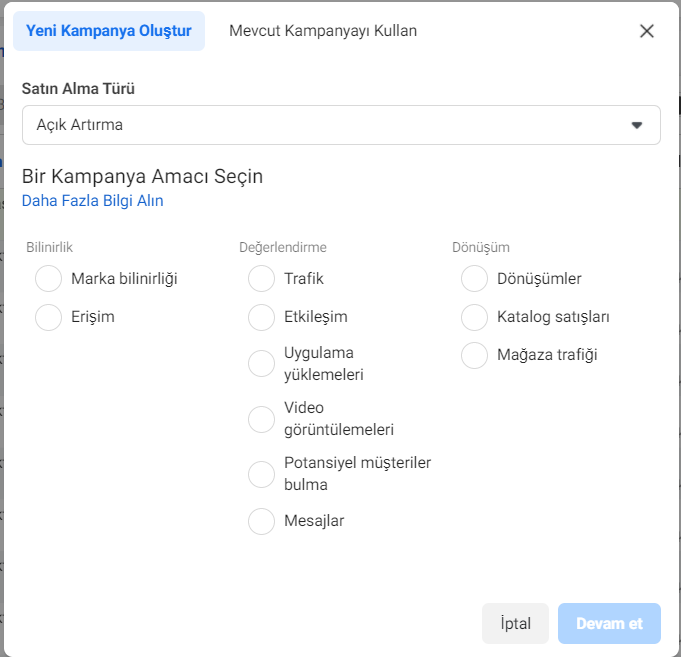This screenshot has height=657, width=681.
Task: Switch to Yeni Kampanya Oluştur tab
Action: coord(109,31)
